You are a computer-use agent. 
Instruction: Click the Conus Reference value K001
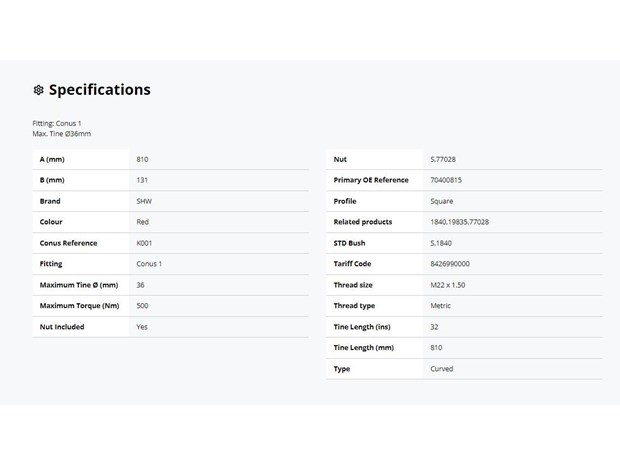click(144, 243)
